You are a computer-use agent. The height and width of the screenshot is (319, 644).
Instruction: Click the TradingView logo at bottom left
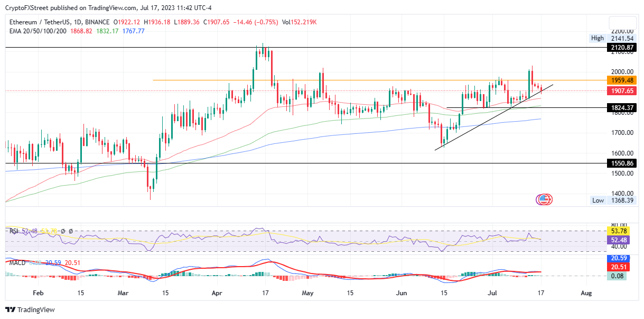pos(30,309)
